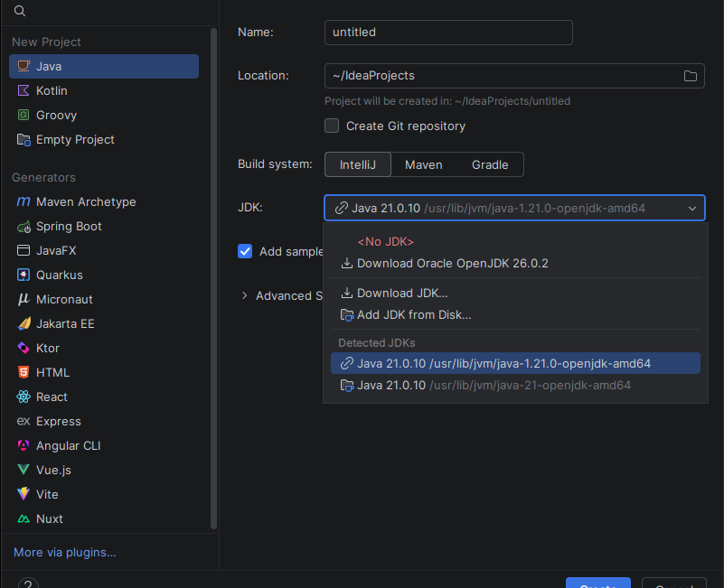Select the Java coffee cup icon
This screenshot has height=588, width=724.
[24, 66]
